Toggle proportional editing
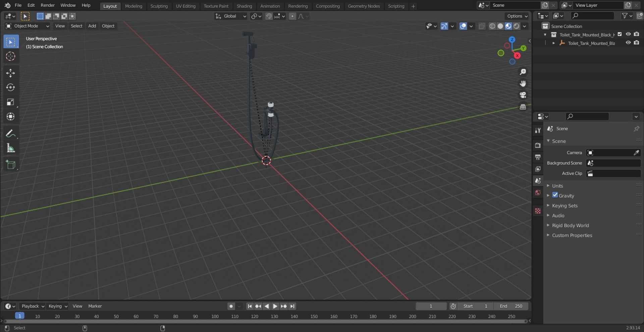Viewport: 644px width, 332px height. pos(292,16)
